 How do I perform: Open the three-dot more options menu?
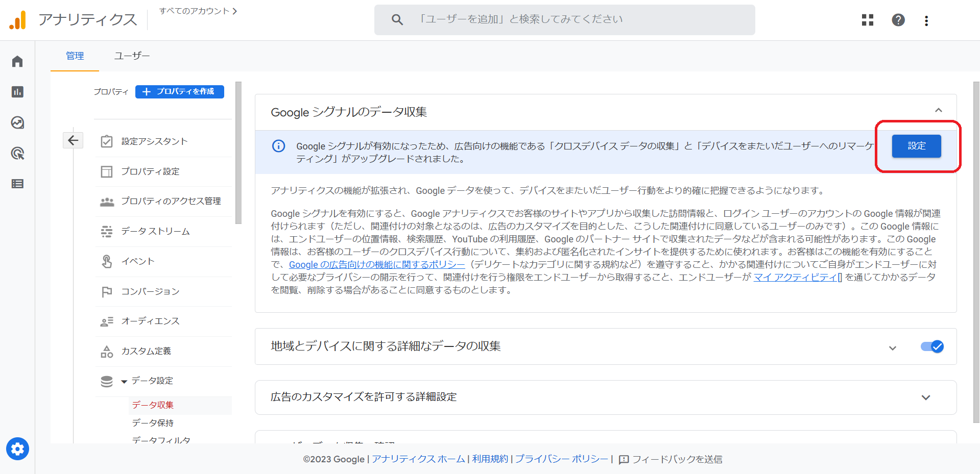[x=926, y=20]
